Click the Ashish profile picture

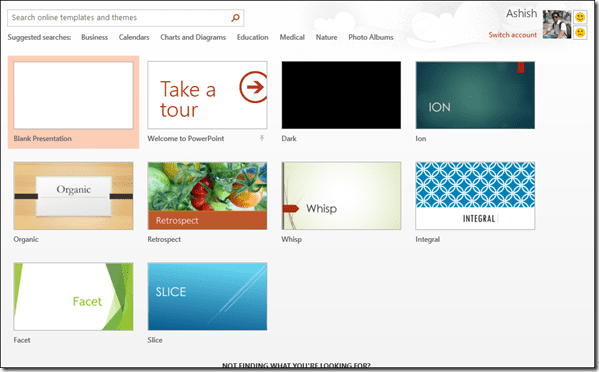[557, 24]
